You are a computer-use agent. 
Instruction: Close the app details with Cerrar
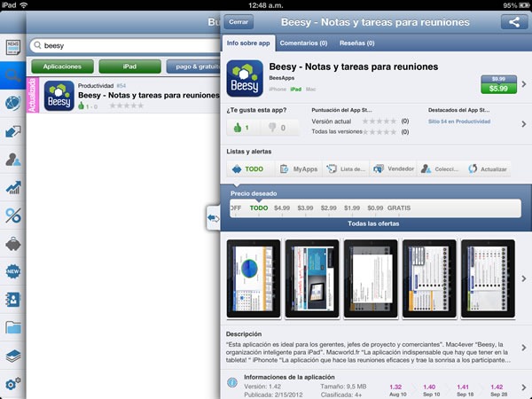[x=239, y=22]
